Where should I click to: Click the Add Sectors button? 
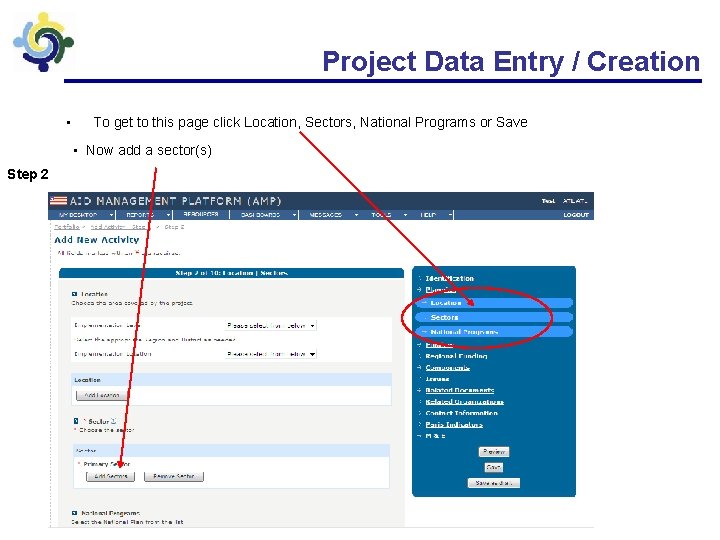click(111, 476)
